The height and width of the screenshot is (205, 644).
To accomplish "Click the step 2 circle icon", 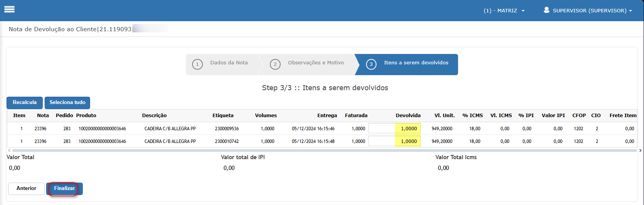I will 275,64.
